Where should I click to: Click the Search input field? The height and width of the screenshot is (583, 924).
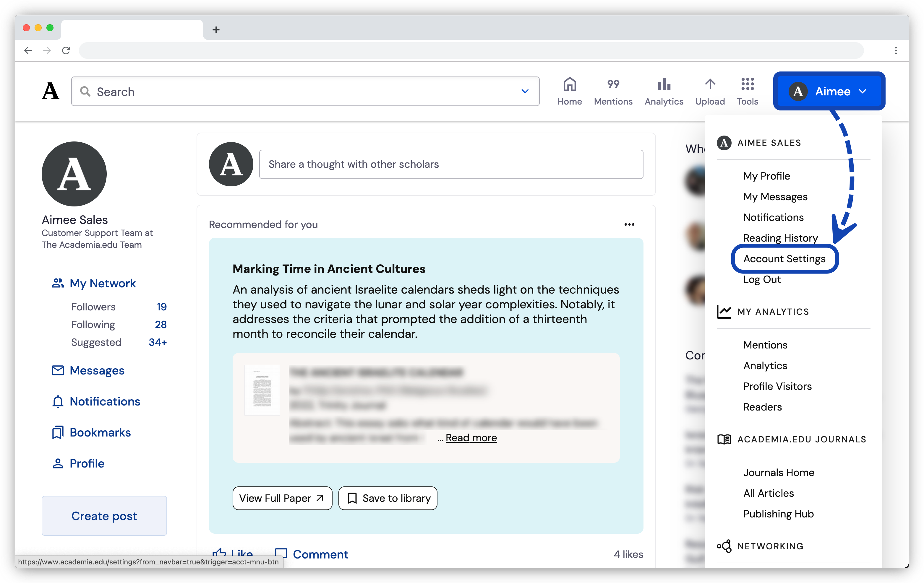[305, 91]
